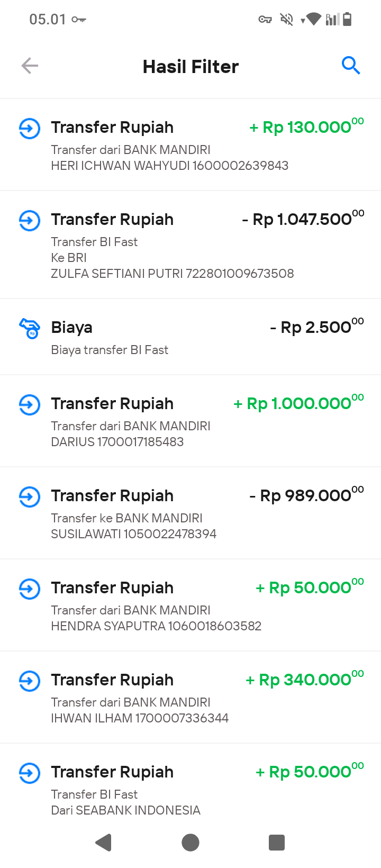Open the Biaya transfer BI Fast entry

(x=190, y=337)
